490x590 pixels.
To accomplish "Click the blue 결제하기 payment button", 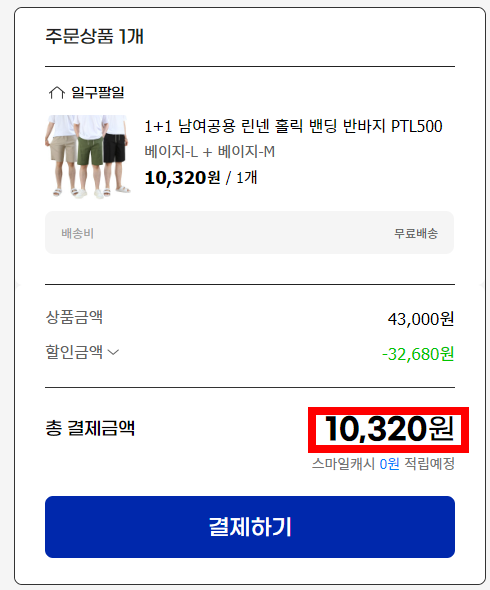I will click(250, 527).
